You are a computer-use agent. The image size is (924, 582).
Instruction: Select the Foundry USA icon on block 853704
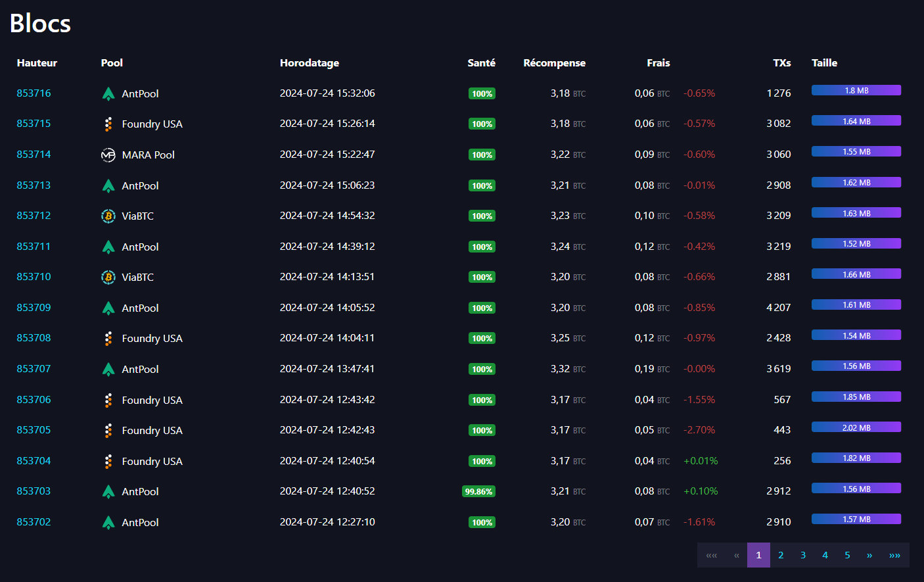coord(108,461)
